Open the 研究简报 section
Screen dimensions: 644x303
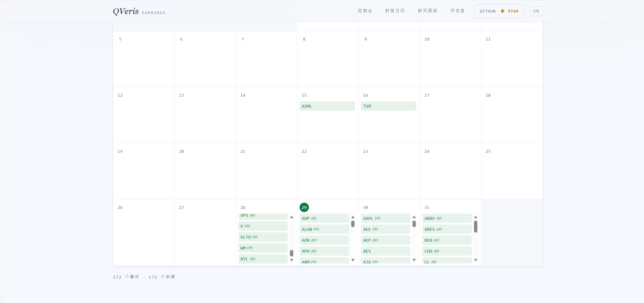428,11
